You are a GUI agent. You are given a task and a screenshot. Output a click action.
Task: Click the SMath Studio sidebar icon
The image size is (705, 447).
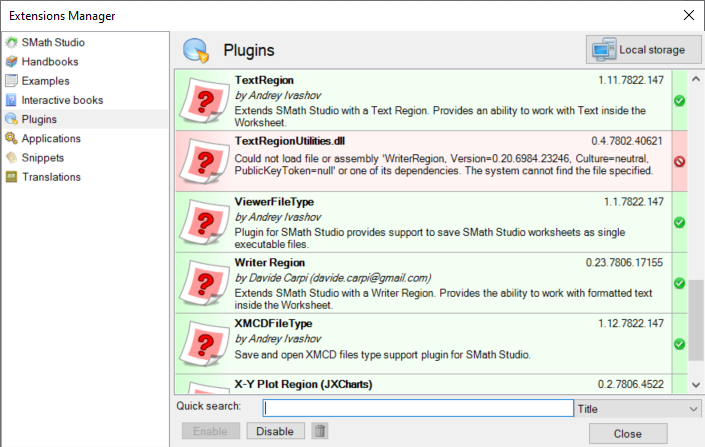pyautogui.click(x=12, y=43)
